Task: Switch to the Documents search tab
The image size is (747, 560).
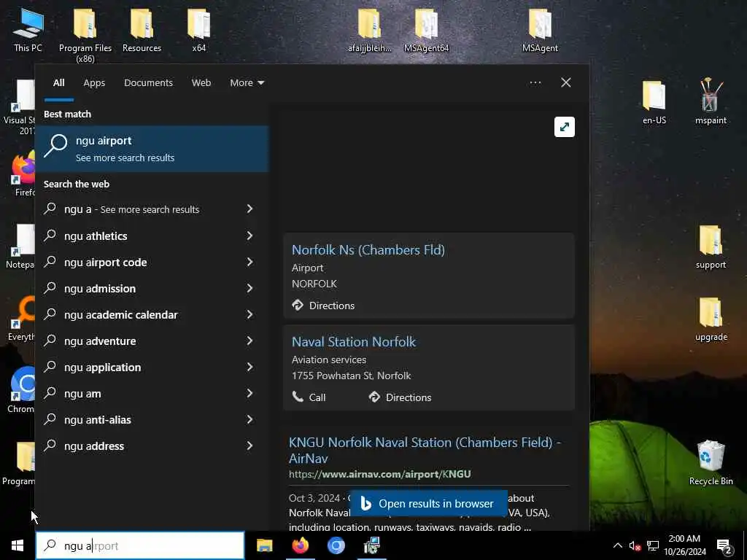Action: 148,83
